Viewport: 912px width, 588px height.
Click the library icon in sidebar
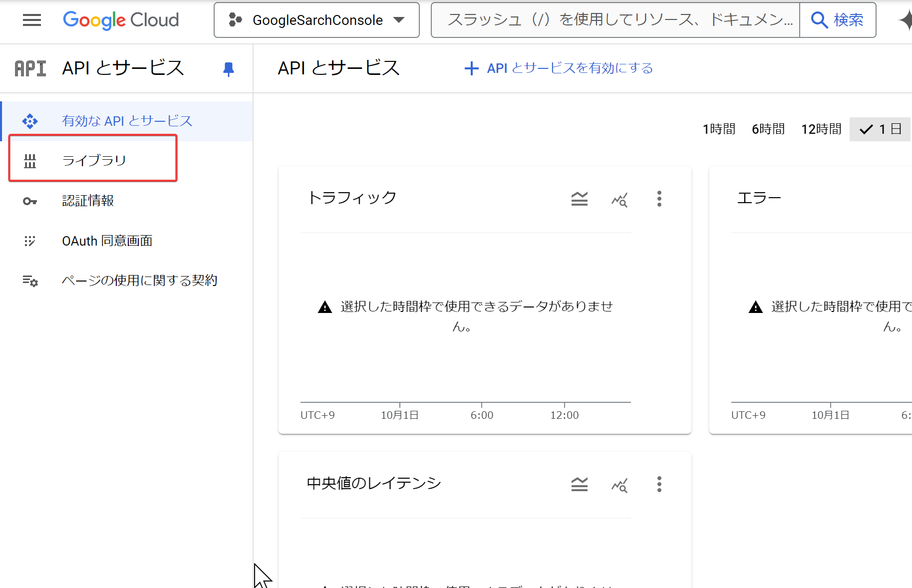(30, 161)
